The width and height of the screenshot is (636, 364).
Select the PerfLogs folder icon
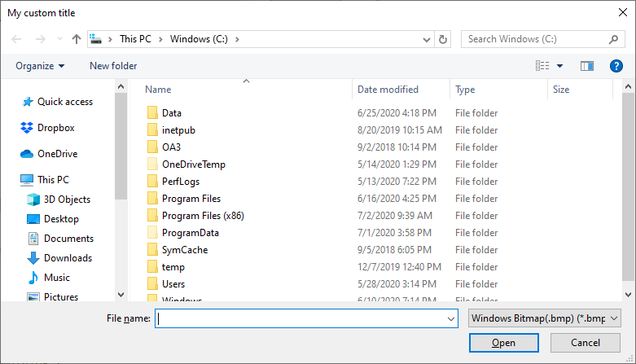pos(152,181)
